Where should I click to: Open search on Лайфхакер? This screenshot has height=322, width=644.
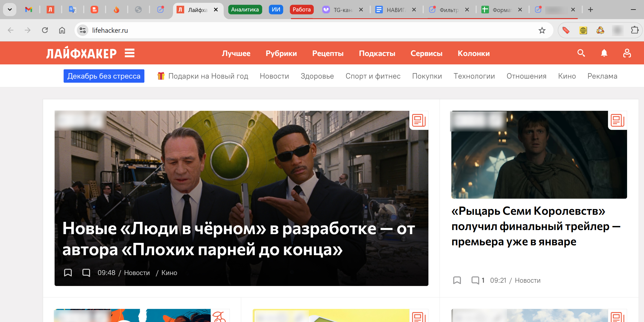581,53
